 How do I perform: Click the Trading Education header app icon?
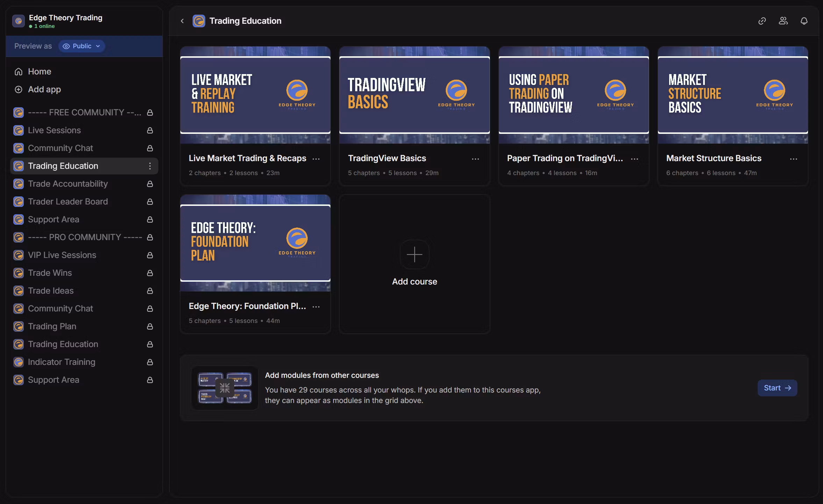point(199,21)
